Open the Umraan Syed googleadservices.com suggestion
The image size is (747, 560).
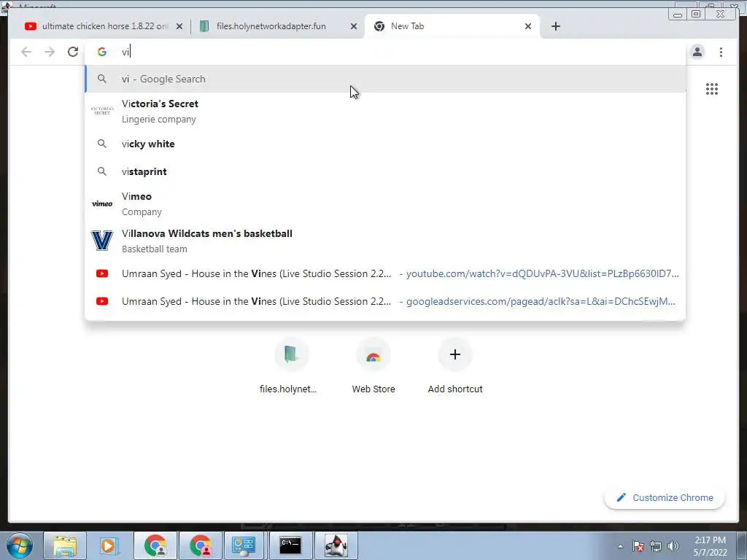pyautogui.click(x=385, y=301)
